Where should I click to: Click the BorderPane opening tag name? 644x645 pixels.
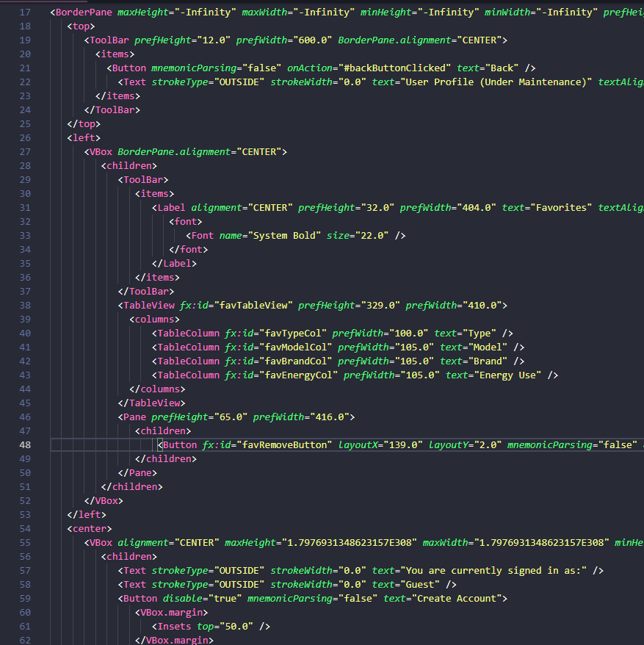(x=84, y=12)
